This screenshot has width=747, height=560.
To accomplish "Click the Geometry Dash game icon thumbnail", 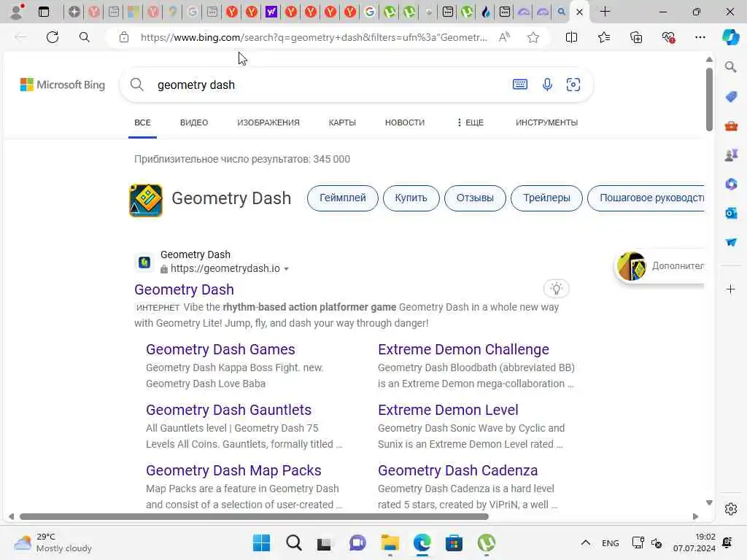I will pos(146,200).
